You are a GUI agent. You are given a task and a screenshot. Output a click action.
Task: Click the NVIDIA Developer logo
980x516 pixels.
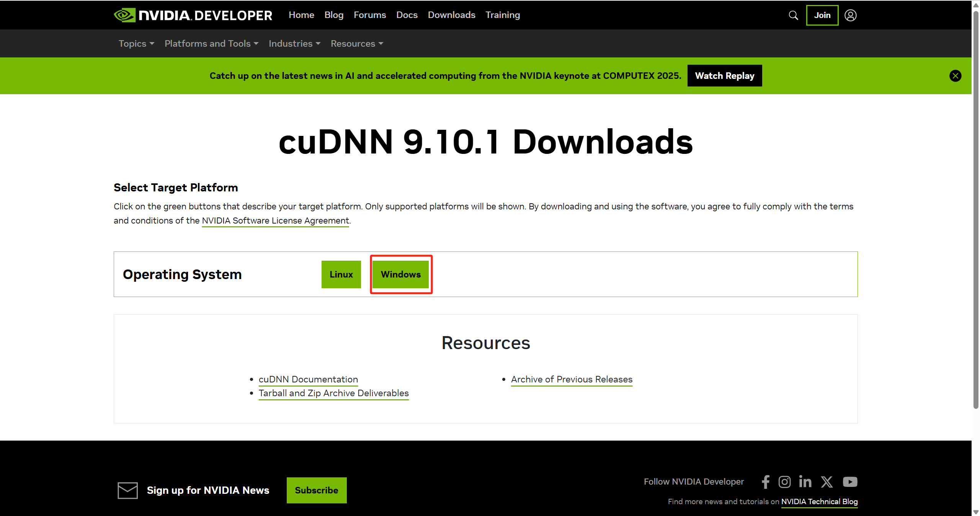pyautogui.click(x=193, y=15)
